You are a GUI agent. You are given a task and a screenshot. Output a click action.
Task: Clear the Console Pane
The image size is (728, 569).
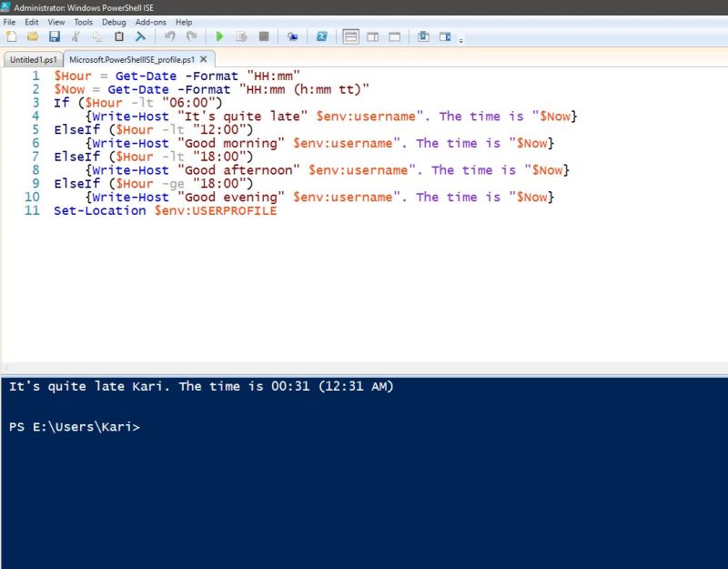click(141, 36)
